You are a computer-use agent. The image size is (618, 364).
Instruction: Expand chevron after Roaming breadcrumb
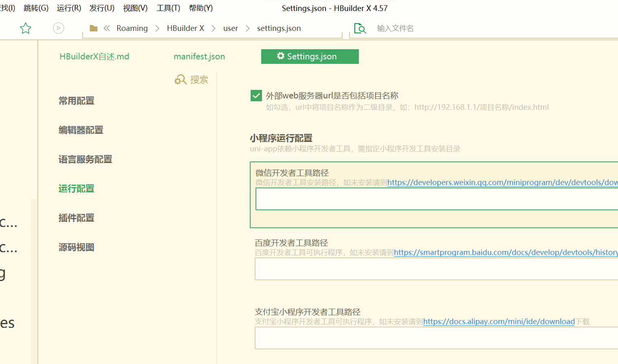(x=157, y=28)
